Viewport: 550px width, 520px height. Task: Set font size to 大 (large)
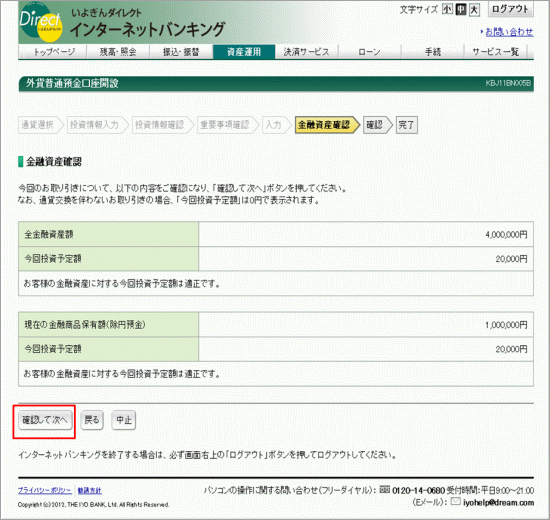click(474, 9)
